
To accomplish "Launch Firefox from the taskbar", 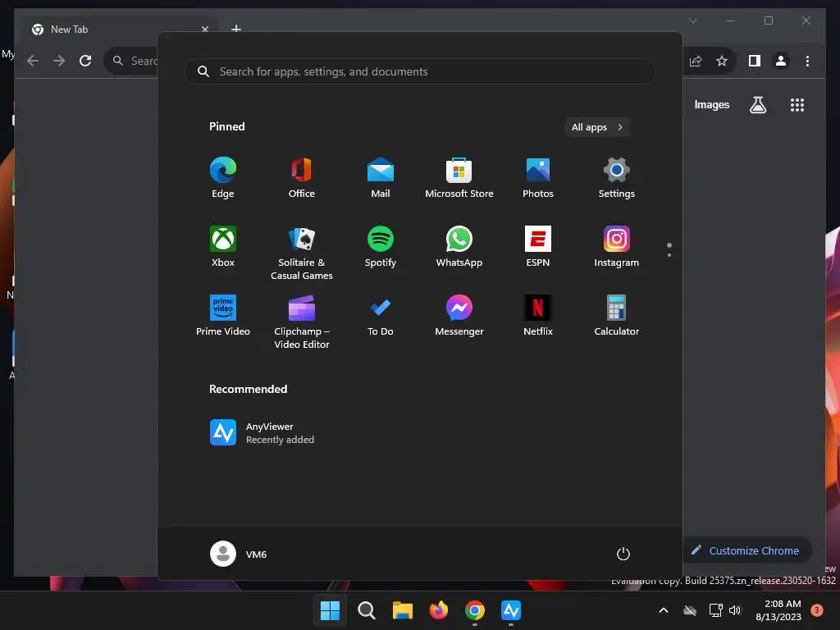I will (439, 610).
